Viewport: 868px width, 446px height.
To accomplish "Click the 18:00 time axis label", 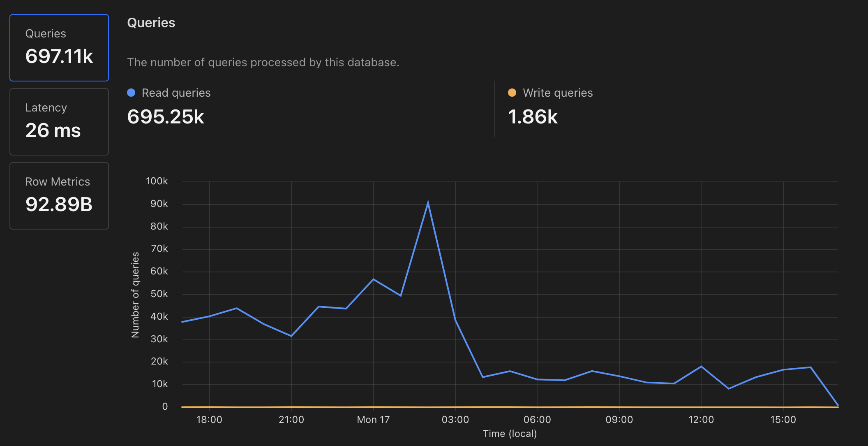I will point(209,420).
